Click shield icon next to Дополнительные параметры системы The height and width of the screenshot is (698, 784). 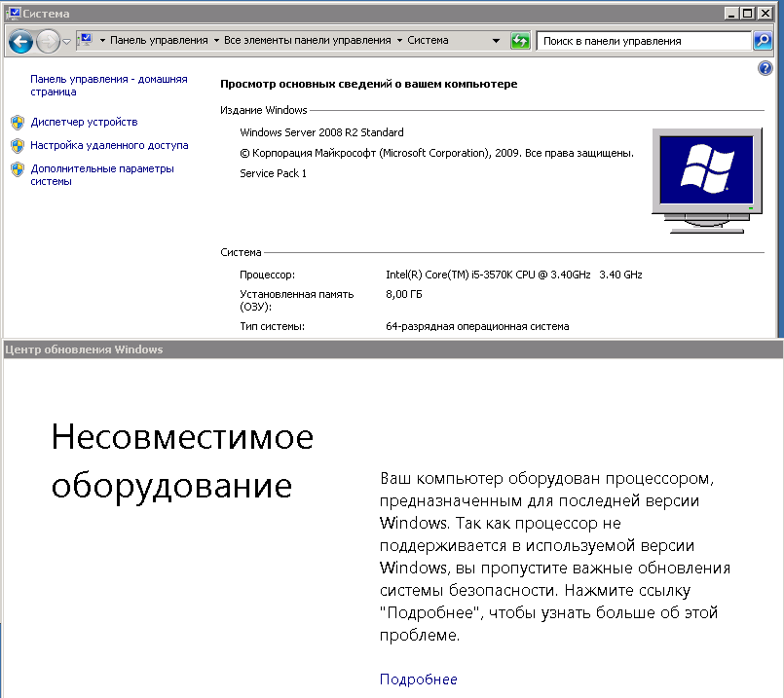coord(18,169)
